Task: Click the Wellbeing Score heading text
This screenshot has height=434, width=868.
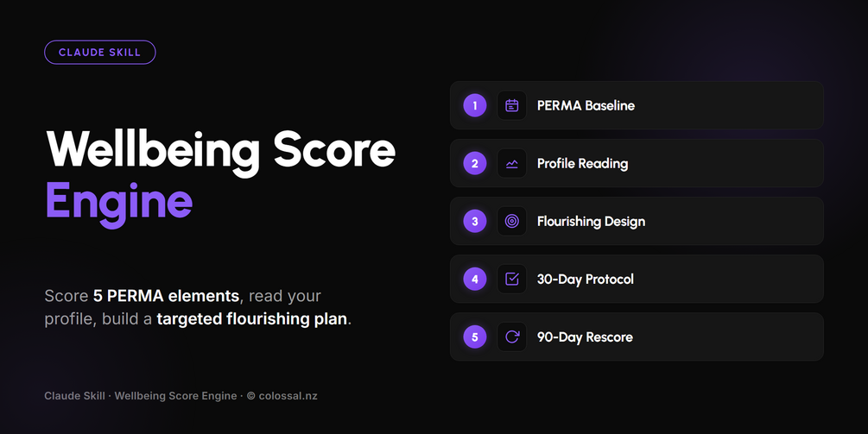Action: [x=221, y=150]
